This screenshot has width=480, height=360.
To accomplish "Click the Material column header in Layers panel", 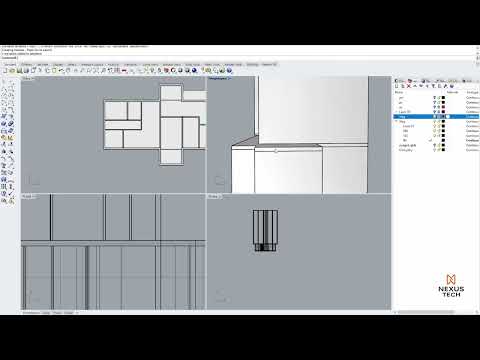I will point(453,92).
